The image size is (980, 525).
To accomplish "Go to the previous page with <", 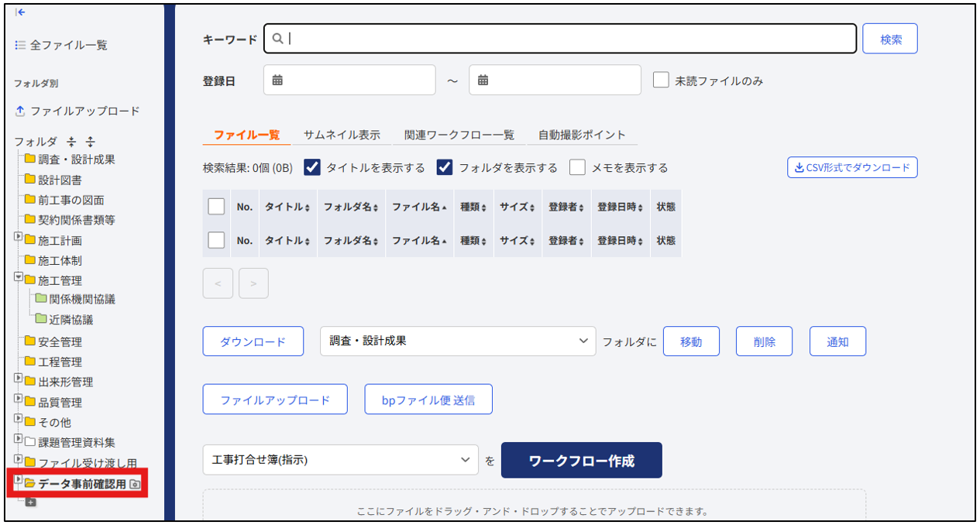I will [218, 283].
